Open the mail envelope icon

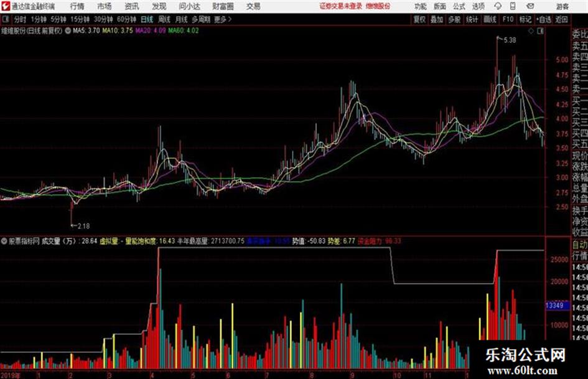coord(530,6)
